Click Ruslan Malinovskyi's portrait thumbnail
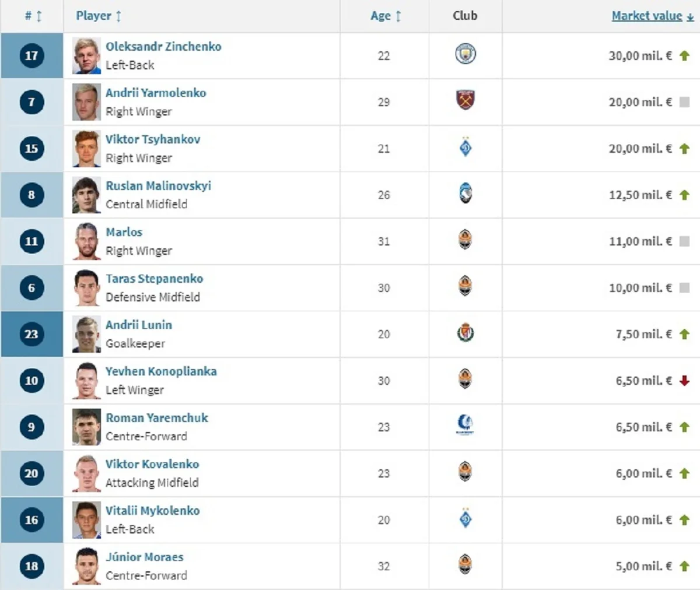 click(x=86, y=195)
